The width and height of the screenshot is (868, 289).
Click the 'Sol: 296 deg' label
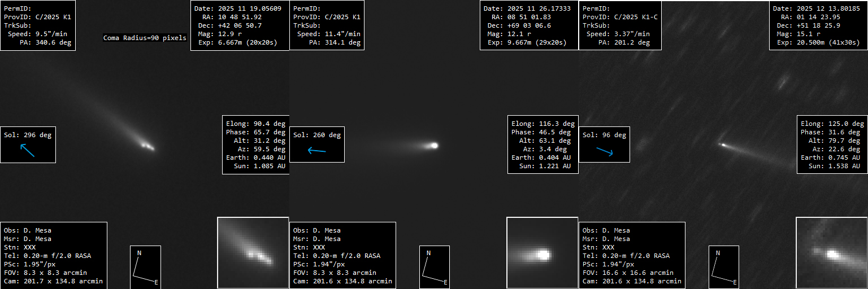(28, 135)
